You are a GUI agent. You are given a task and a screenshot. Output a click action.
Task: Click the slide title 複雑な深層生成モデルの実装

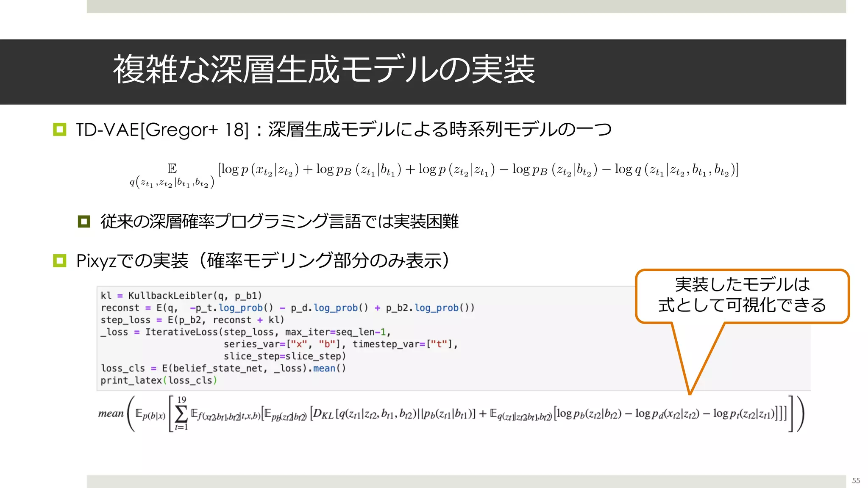click(324, 70)
